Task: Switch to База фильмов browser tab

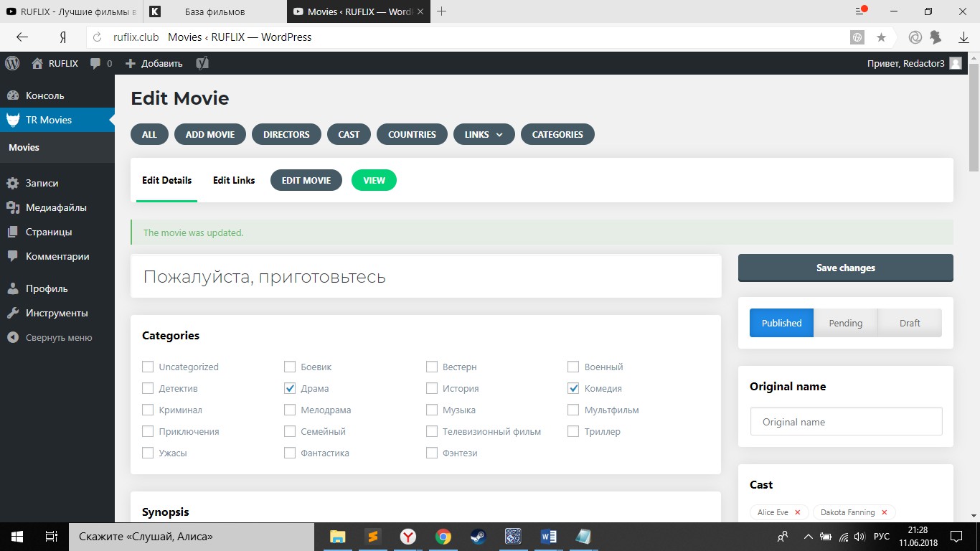Action: [215, 11]
